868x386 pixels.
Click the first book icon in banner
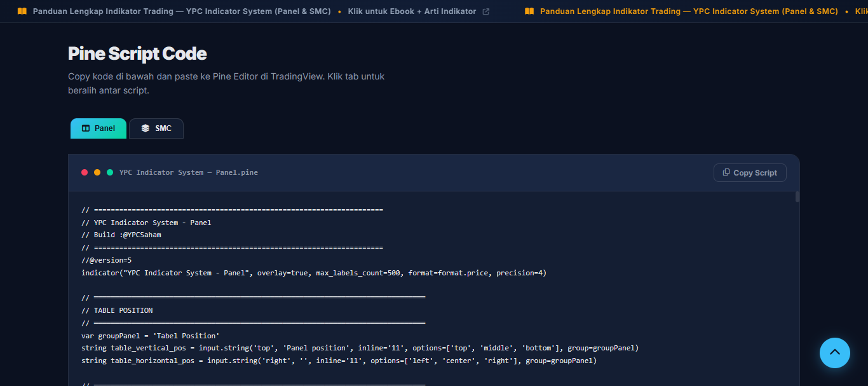[x=22, y=11]
